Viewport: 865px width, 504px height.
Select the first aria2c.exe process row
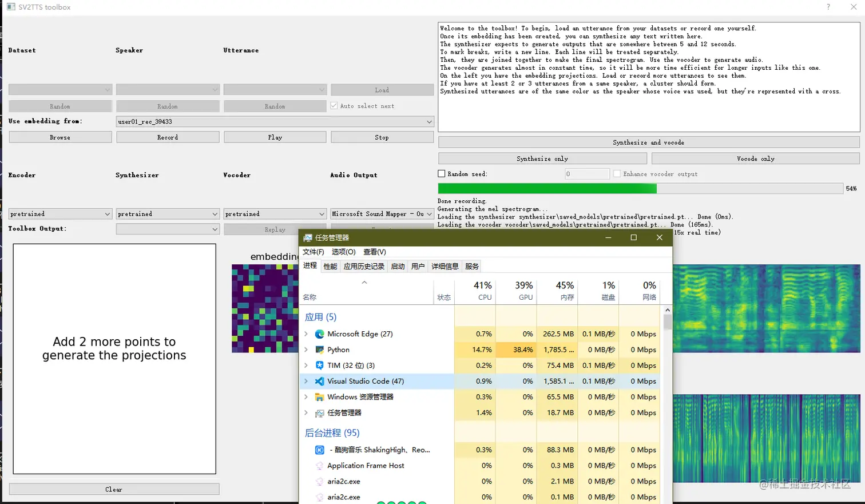tap(480, 481)
